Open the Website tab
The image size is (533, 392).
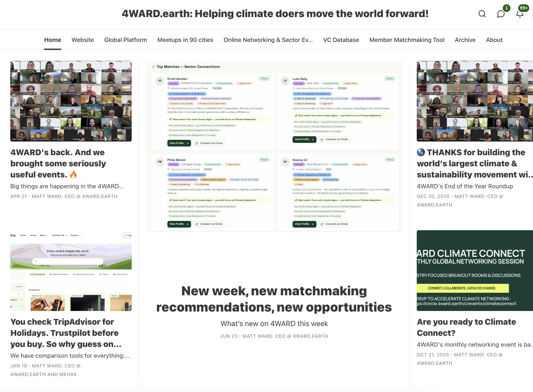tap(83, 40)
